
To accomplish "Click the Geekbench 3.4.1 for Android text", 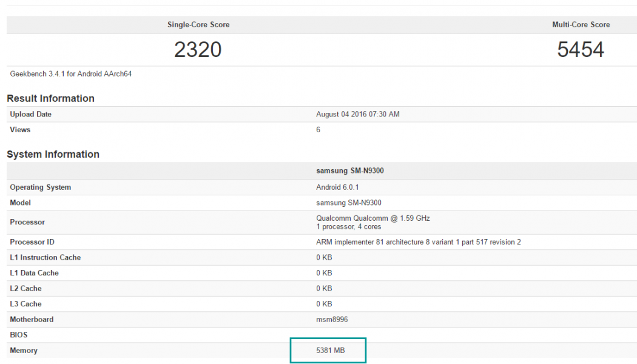I will pyautogui.click(x=71, y=74).
